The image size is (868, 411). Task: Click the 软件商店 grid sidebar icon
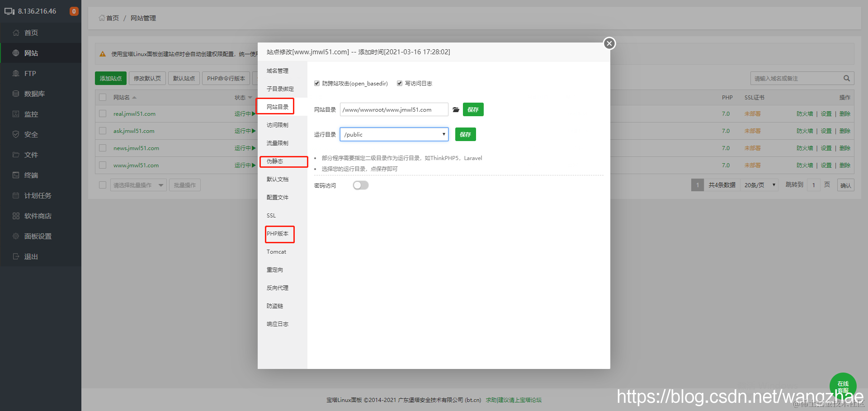point(16,216)
